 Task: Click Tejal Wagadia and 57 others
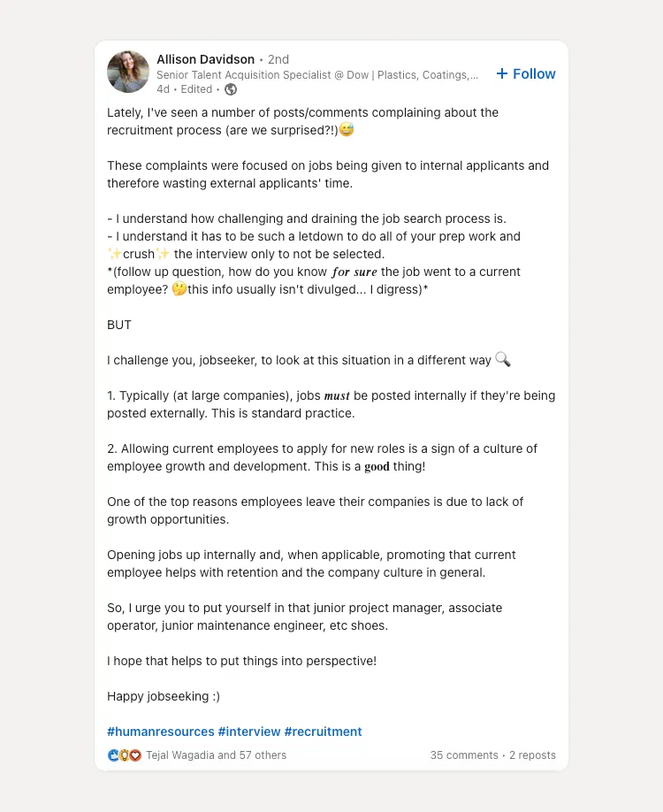tap(215, 755)
